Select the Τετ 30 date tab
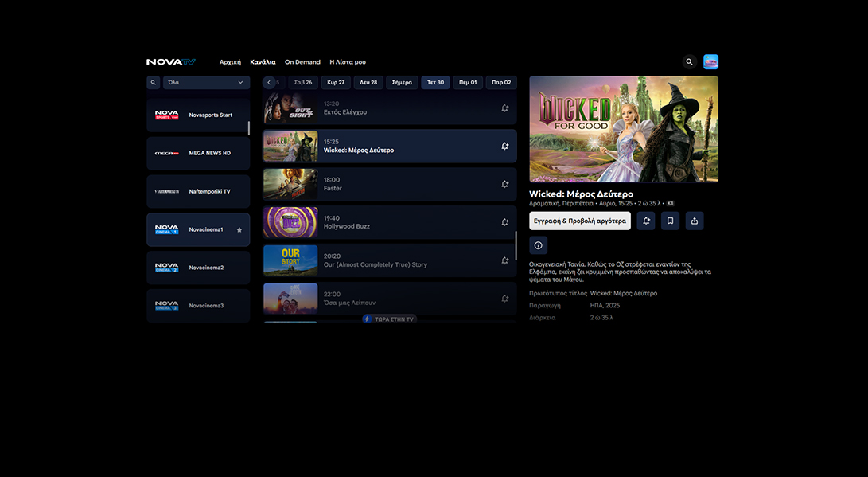This screenshot has width=868, height=477. 436,83
